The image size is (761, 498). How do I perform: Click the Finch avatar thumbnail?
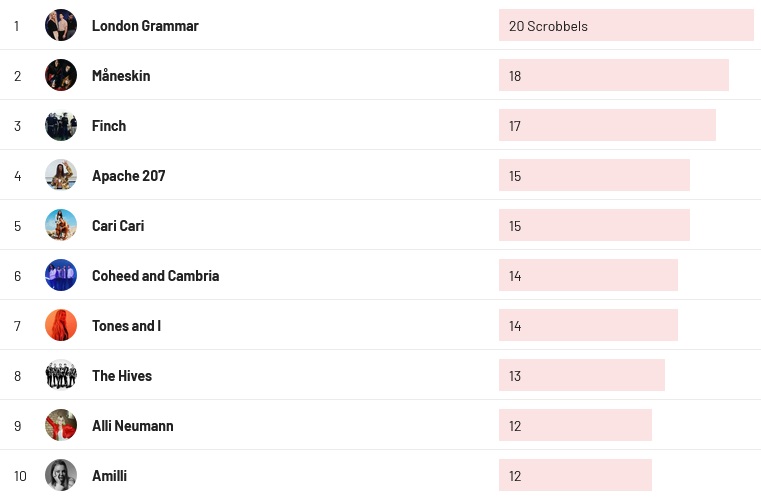(61, 125)
